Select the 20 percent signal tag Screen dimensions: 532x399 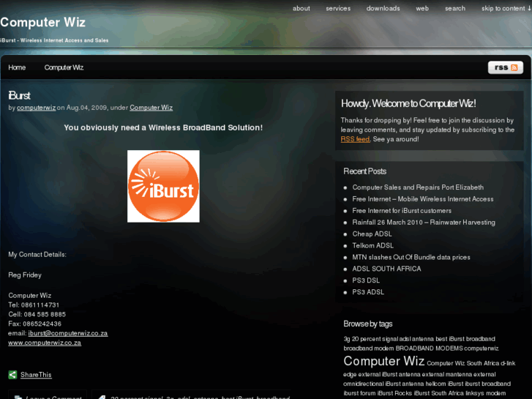375,339
